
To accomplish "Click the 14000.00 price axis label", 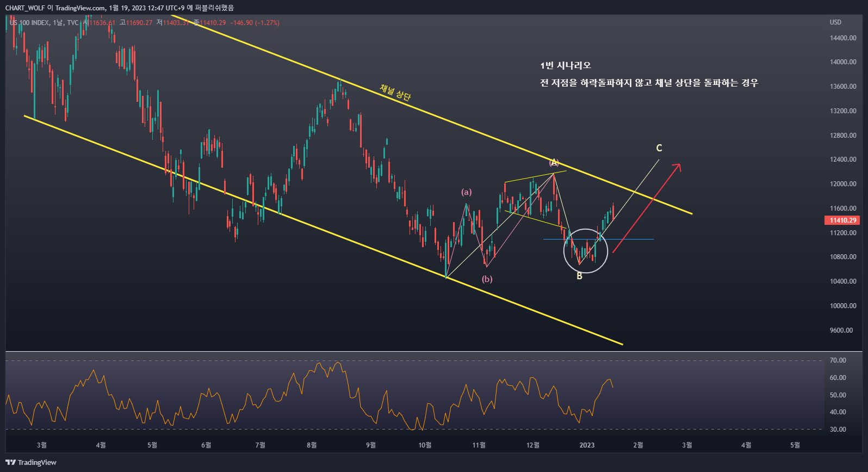I will (x=843, y=62).
